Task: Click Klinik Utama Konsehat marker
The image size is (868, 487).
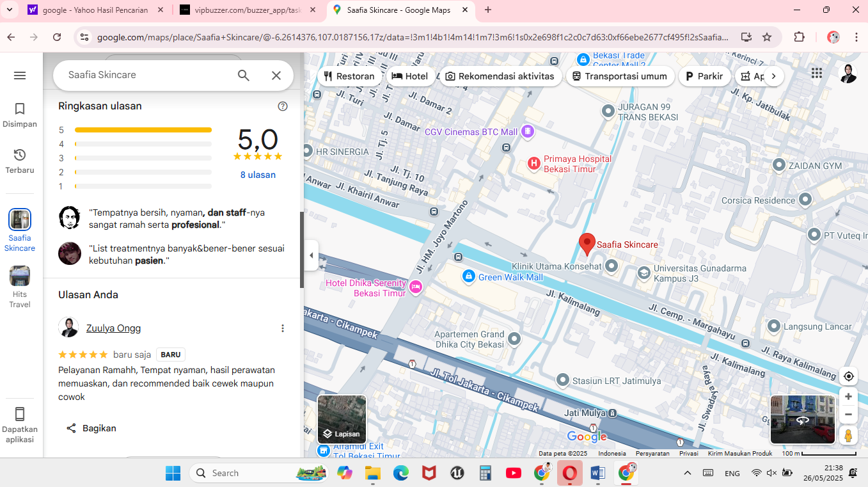Action: (612, 265)
